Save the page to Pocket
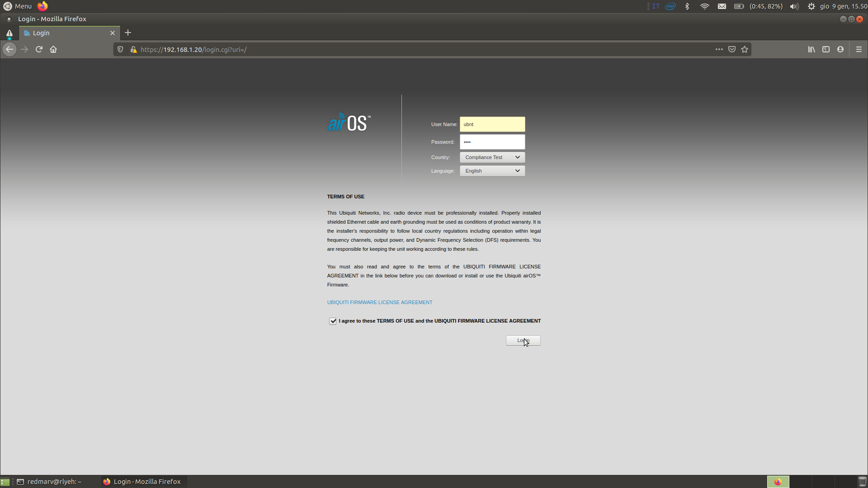This screenshot has width=868, height=488. coord(732,49)
